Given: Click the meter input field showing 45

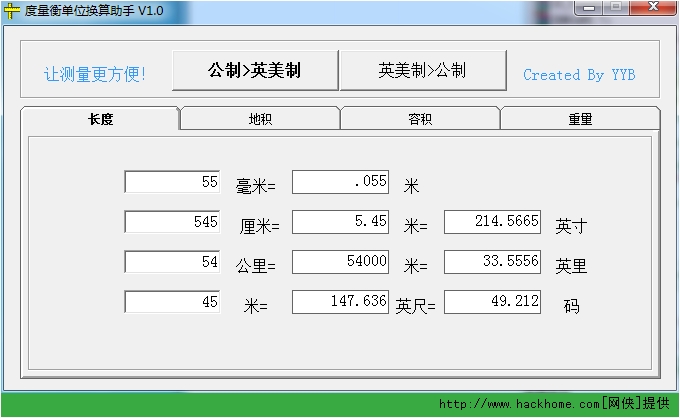Looking at the screenshot, I should (172, 301).
